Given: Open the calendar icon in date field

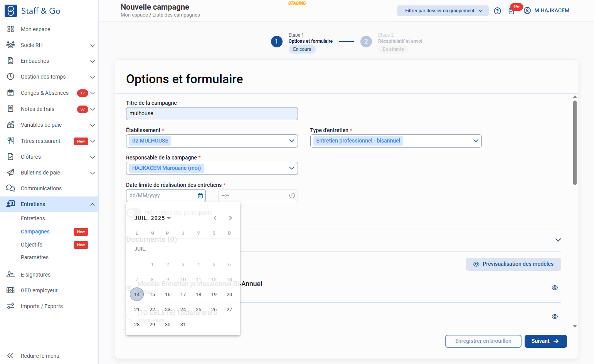Looking at the screenshot, I should (x=200, y=196).
